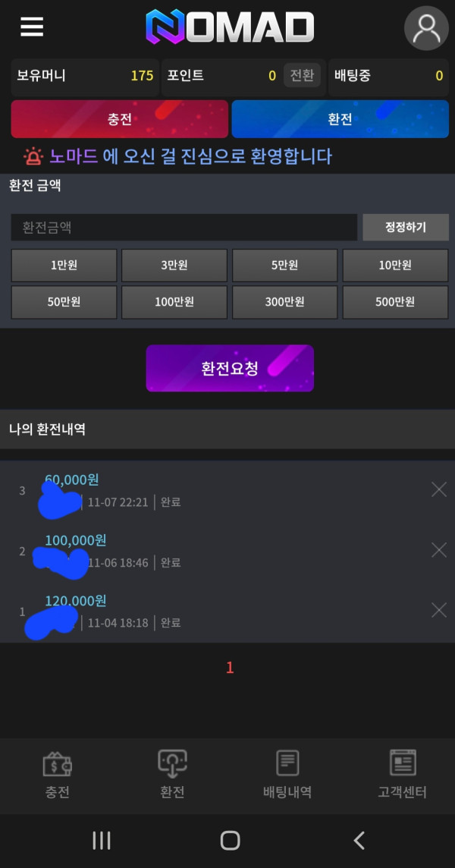This screenshot has width=455, height=868.
Task: Tap the NOMAD logo
Action: pos(230,26)
